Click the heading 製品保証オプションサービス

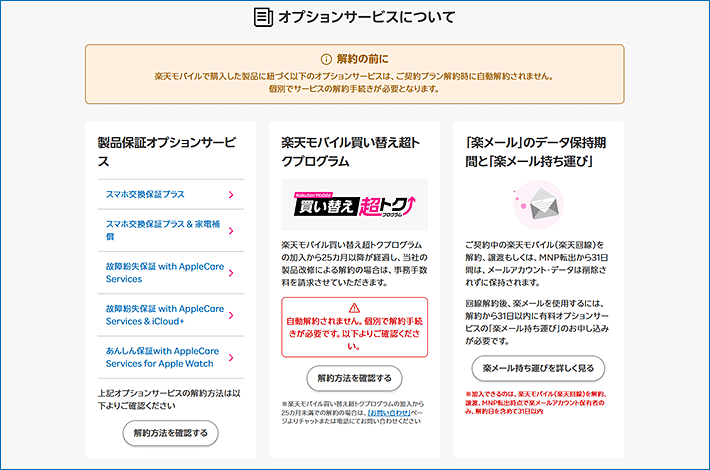click(167, 152)
